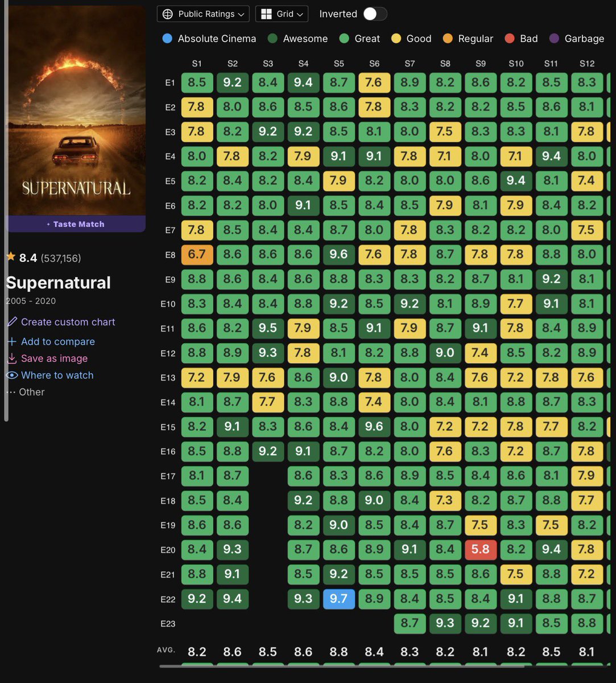
Task: Click the globe icon in Public Ratings
Action: 167,14
